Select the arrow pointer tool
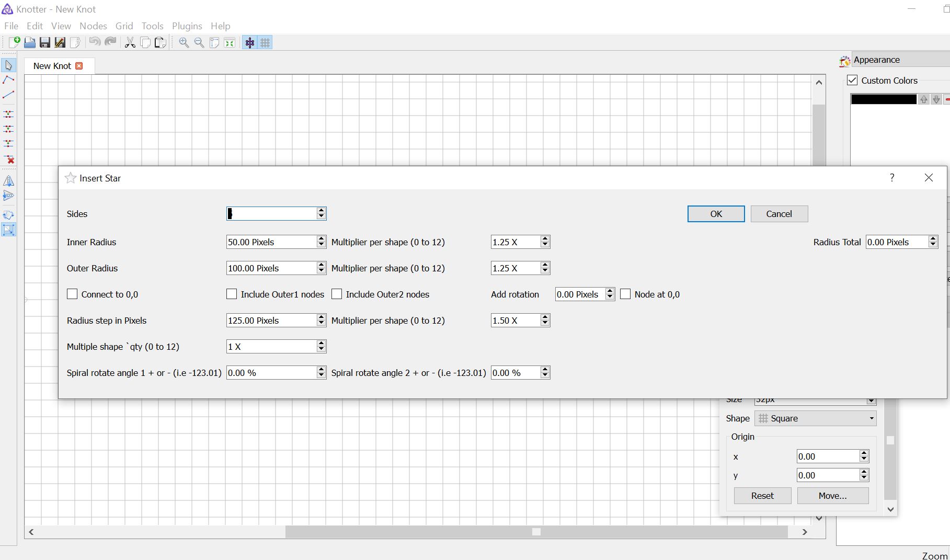 (x=8, y=65)
